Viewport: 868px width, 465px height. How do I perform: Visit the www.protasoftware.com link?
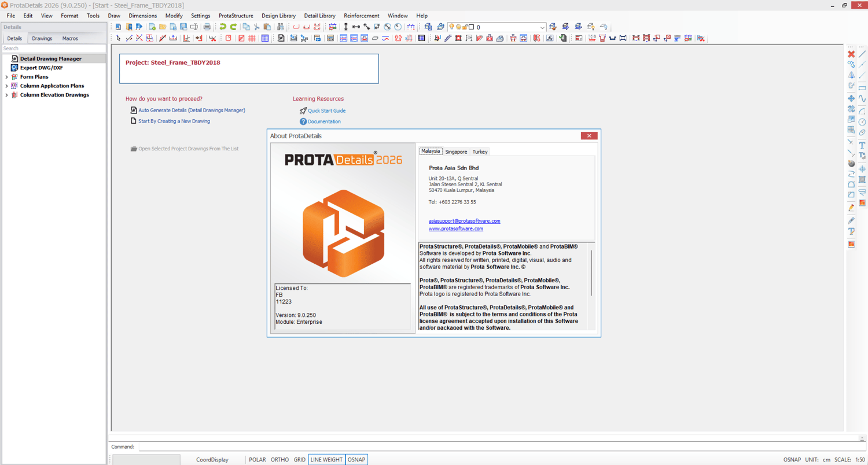(x=456, y=228)
